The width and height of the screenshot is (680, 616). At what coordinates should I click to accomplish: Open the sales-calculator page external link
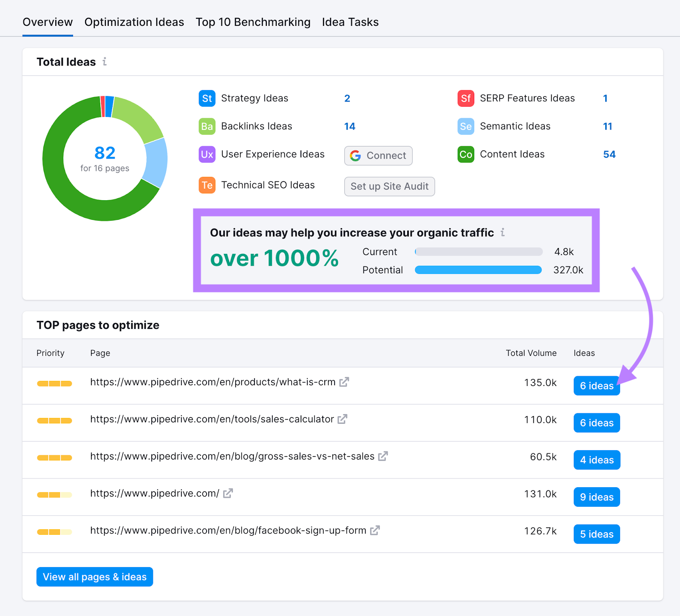342,419
